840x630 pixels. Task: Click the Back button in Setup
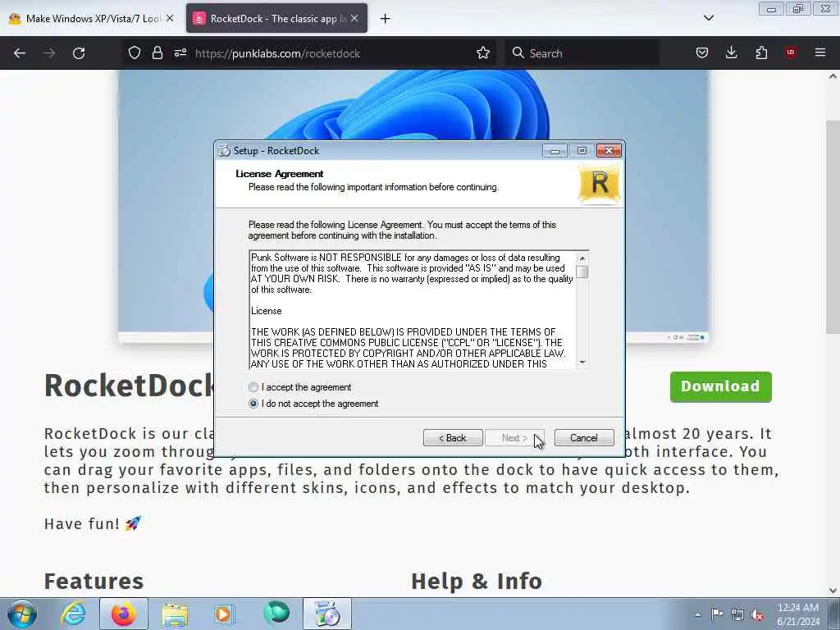(x=453, y=438)
